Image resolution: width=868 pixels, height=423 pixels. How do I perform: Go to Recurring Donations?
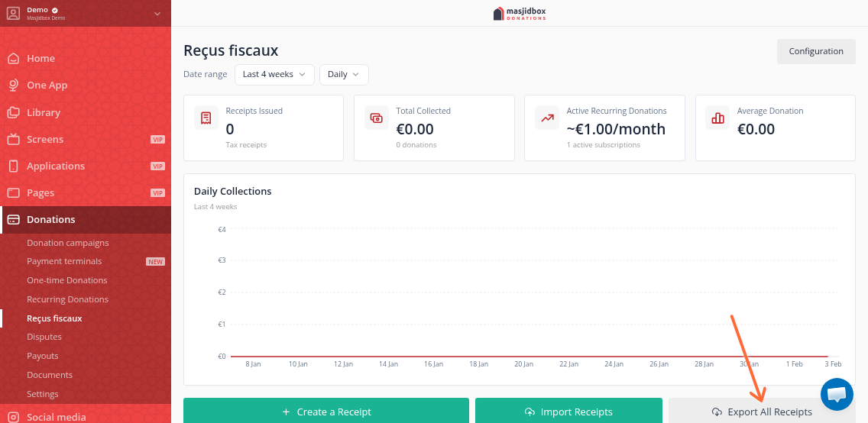67,299
